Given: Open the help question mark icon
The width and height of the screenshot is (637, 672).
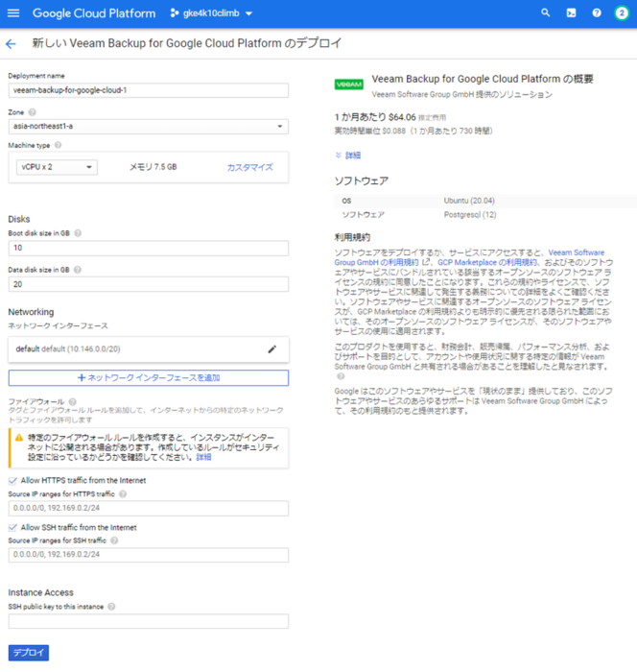Looking at the screenshot, I should pos(597,13).
